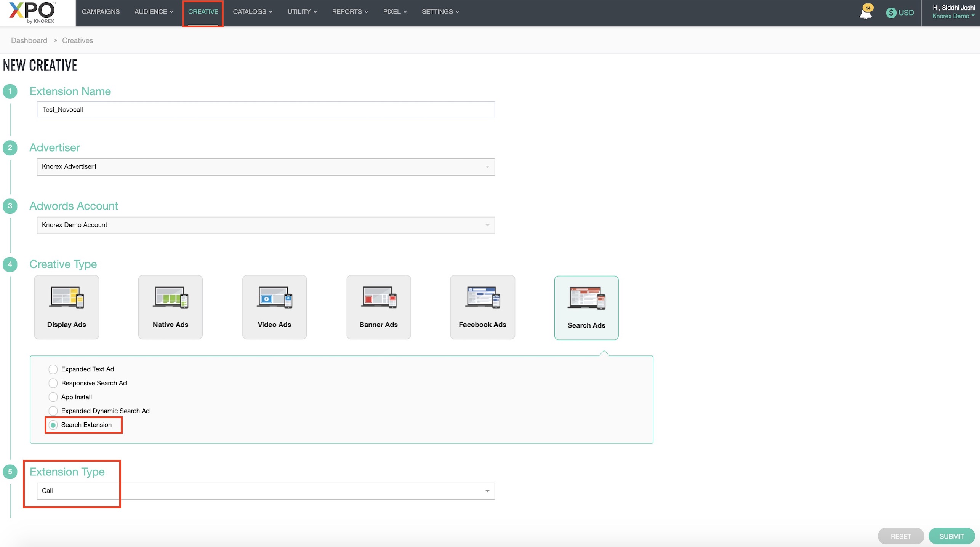The width and height of the screenshot is (980, 547).
Task: Click the USD currency dollar icon
Action: (891, 13)
